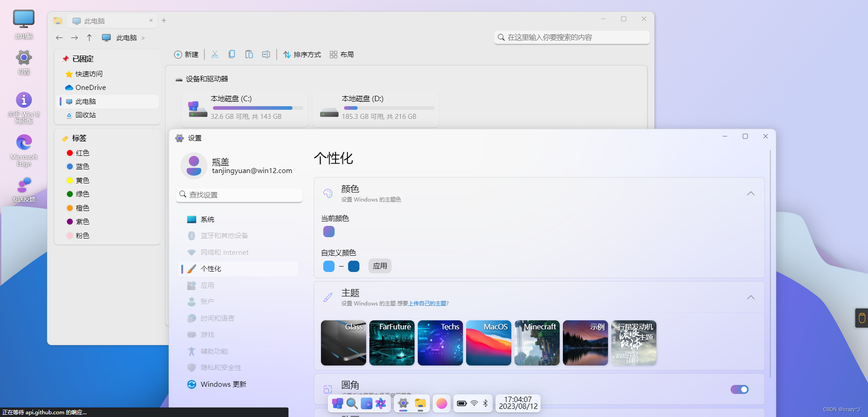868x417 pixels.
Task: Close the 此电脑 Explorer tab
Action: click(x=151, y=20)
